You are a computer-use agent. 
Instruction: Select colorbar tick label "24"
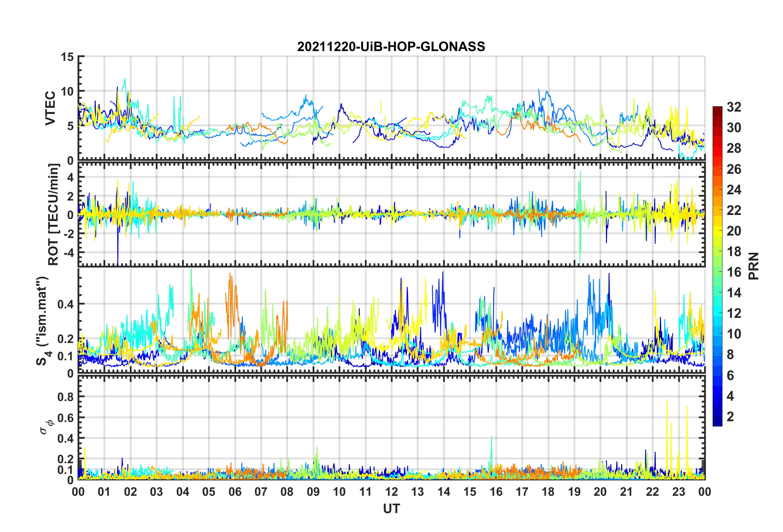click(x=734, y=189)
